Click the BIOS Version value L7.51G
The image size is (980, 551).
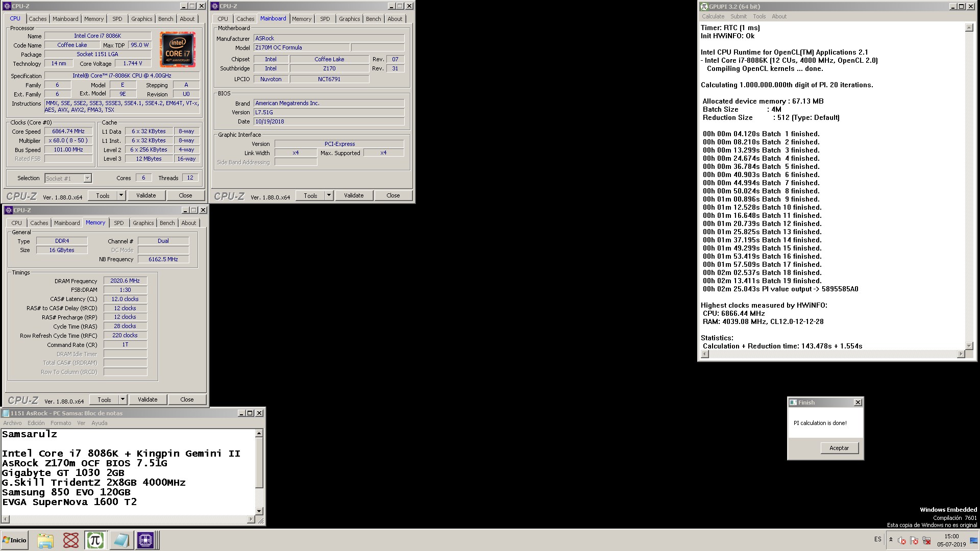[329, 112]
